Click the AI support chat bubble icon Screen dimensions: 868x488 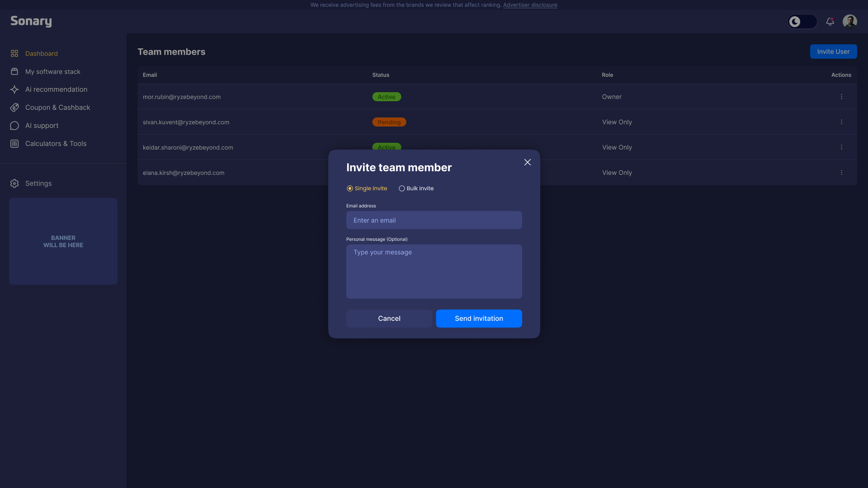(14, 126)
